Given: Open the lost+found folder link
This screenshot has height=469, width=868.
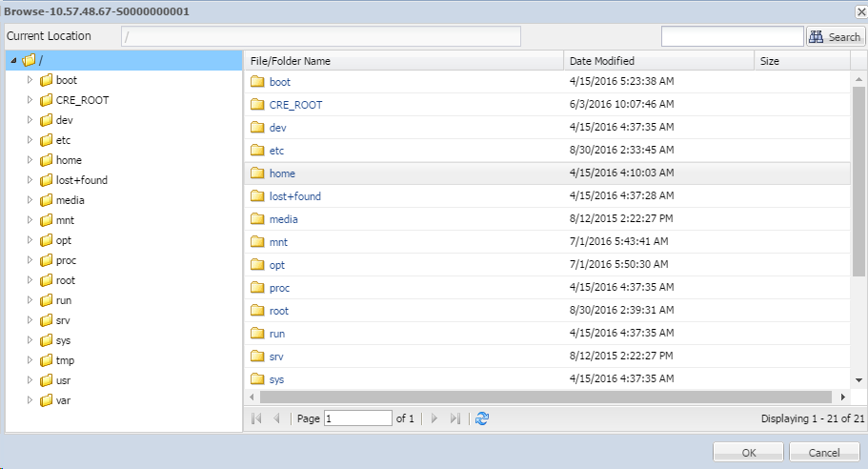Looking at the screenshot, I should pos(295,196).
